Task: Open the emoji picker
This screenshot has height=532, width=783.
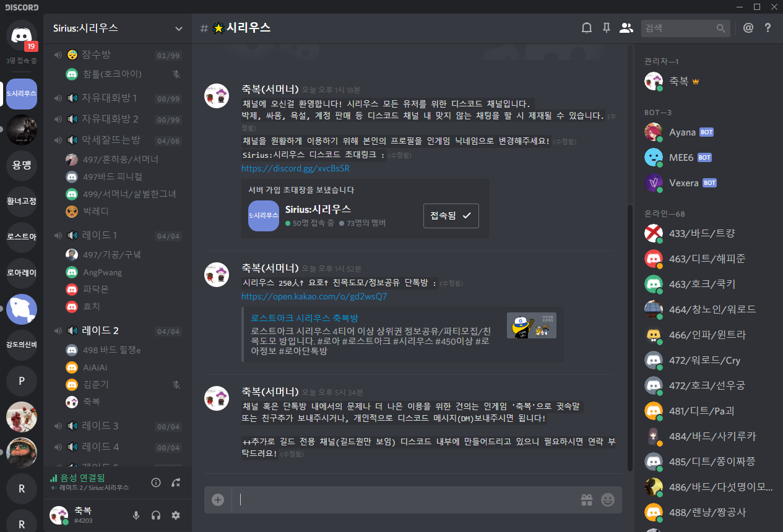Action: [x=607, y=500]
